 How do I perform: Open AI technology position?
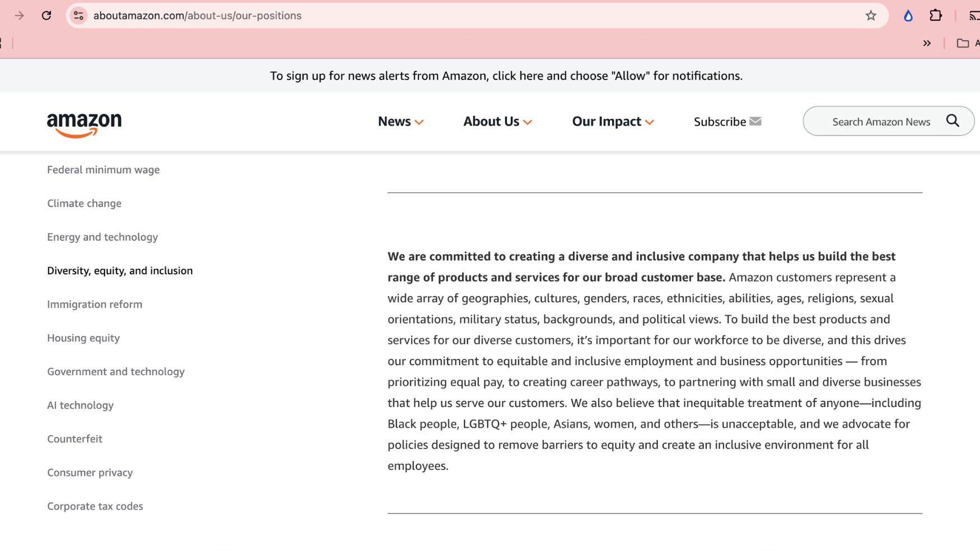[80, 405]
